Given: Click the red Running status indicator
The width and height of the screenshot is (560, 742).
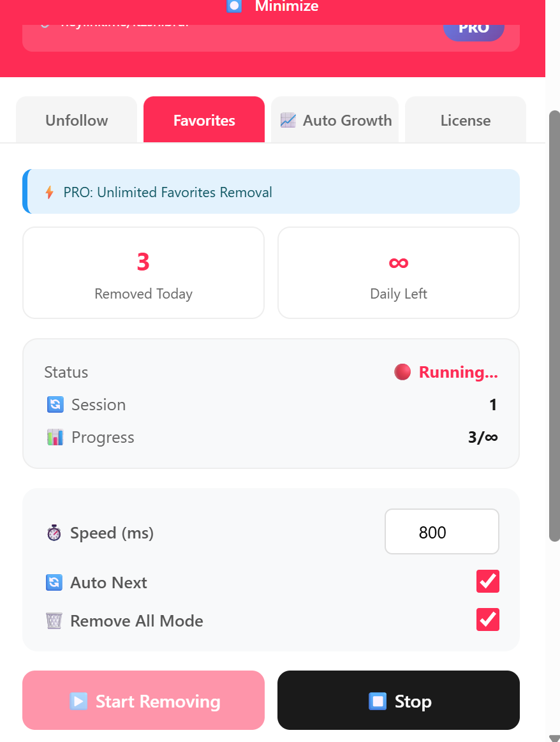Looking at the screenshot, I should point(402,372).
